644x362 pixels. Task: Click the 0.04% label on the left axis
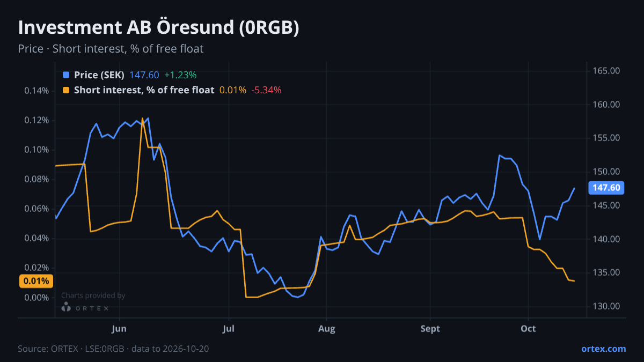pyautogui.click(x=36, y=238)
